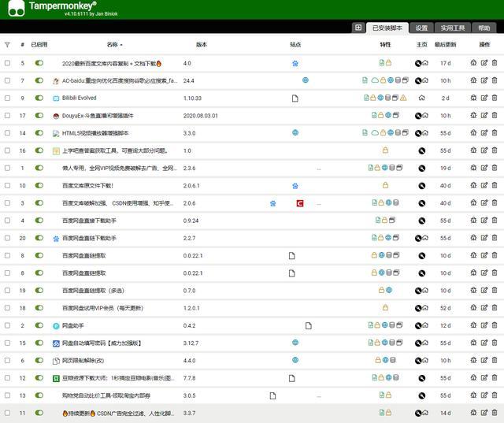Click the globe site icon in row 7

pyautogui.click(x=306, y=80)
